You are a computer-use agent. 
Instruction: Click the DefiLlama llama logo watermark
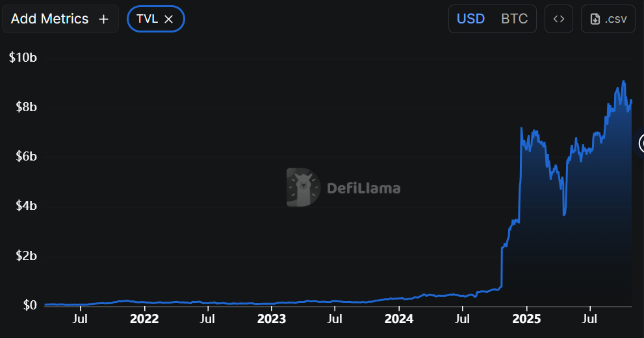[x=303, y=188]
